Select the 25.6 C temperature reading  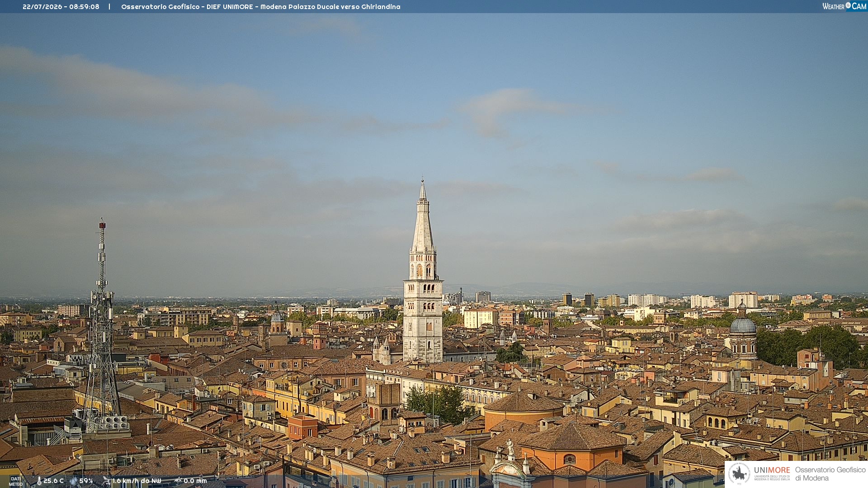pos(53,481)
